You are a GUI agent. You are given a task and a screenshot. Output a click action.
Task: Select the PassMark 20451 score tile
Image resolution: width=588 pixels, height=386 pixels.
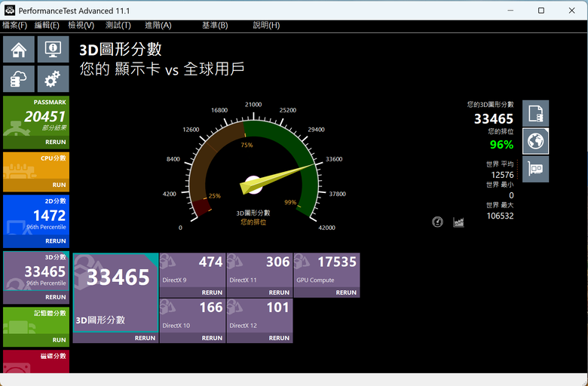tap(36, 116)
